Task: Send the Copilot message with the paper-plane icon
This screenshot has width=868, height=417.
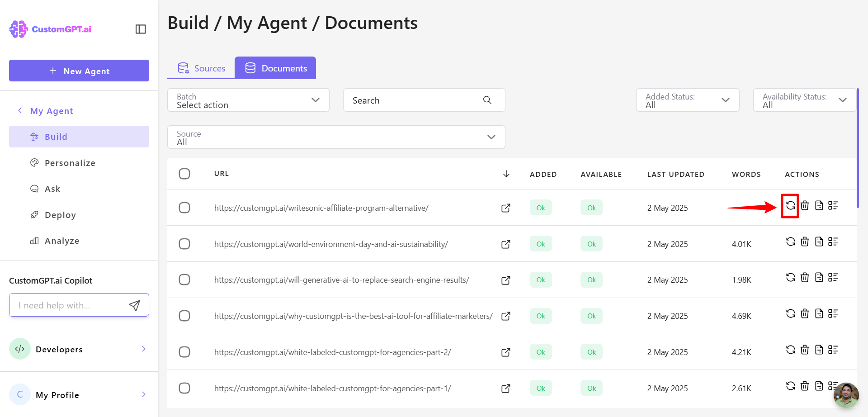Action: (134, 305)
